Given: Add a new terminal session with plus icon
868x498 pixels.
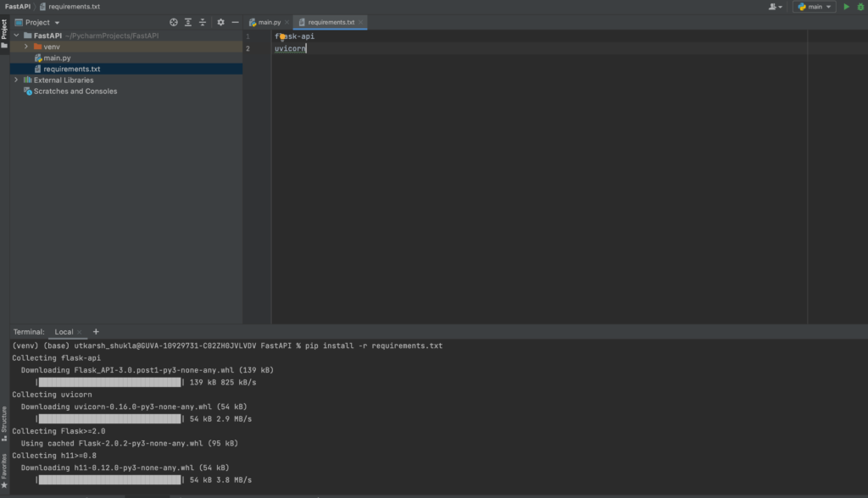Looking at the screenshot, I should point(96,332).
